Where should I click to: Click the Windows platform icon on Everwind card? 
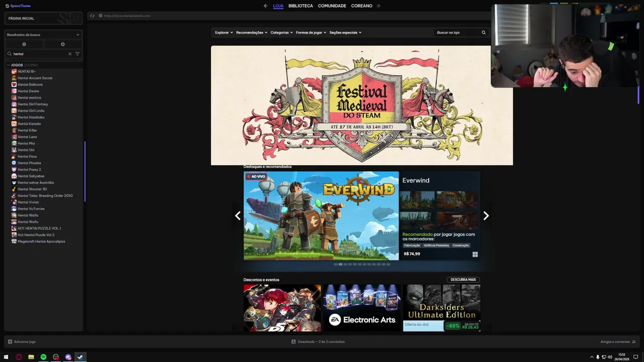pyautogui.click(x=475, y=254)
